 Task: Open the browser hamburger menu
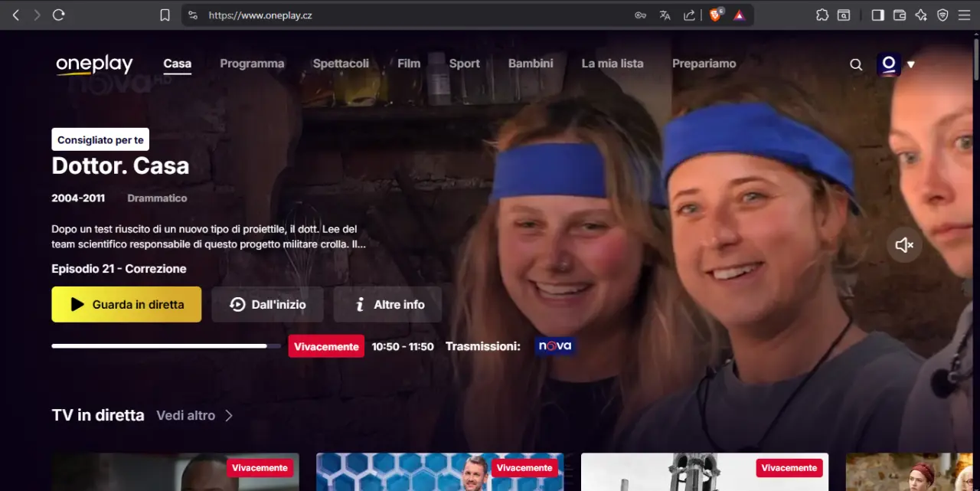coord(964,15)
